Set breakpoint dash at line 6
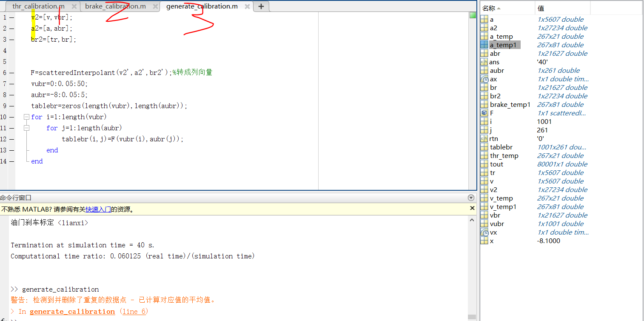Screen dimensions: 644x321 [11, 72]
